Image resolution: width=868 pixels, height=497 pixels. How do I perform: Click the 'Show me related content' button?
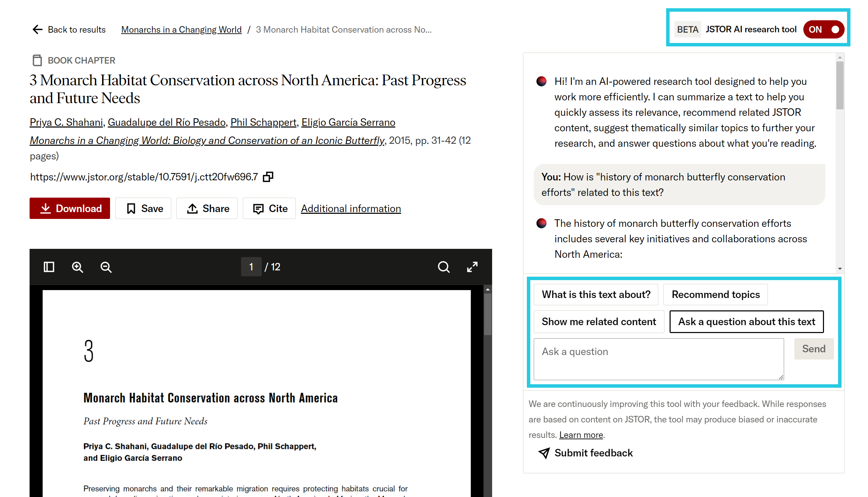click(598, 321)
